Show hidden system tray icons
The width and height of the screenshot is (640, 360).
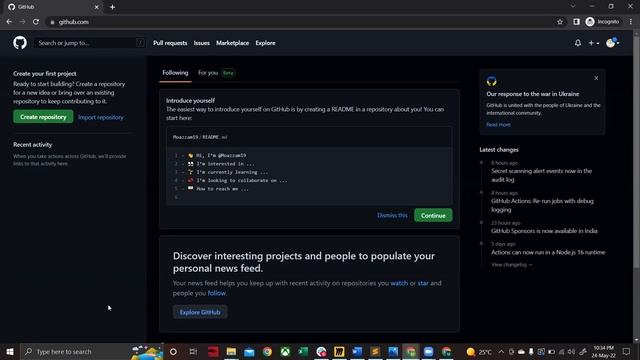pos(501,351)
